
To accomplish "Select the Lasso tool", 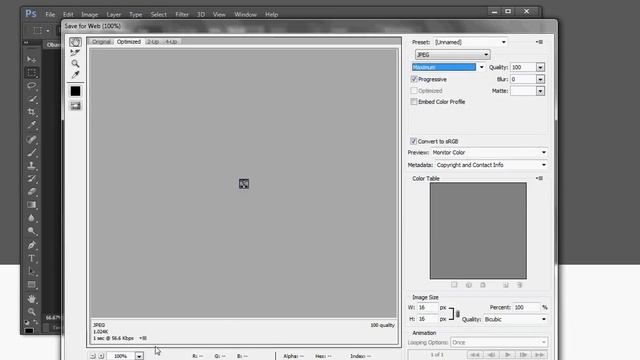I will (x=31, y=86).
